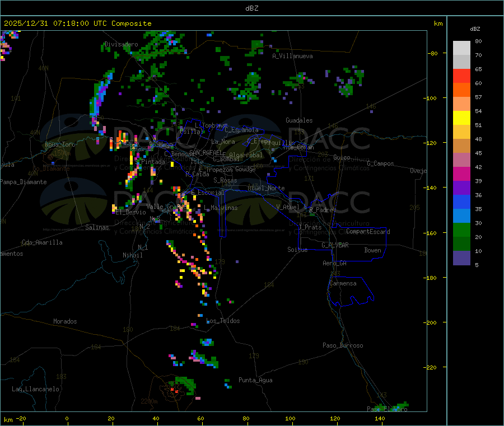Viewport: 504px width, 426px height.
Task: Click the S_Rosas map label
Action: pos(225,180)
